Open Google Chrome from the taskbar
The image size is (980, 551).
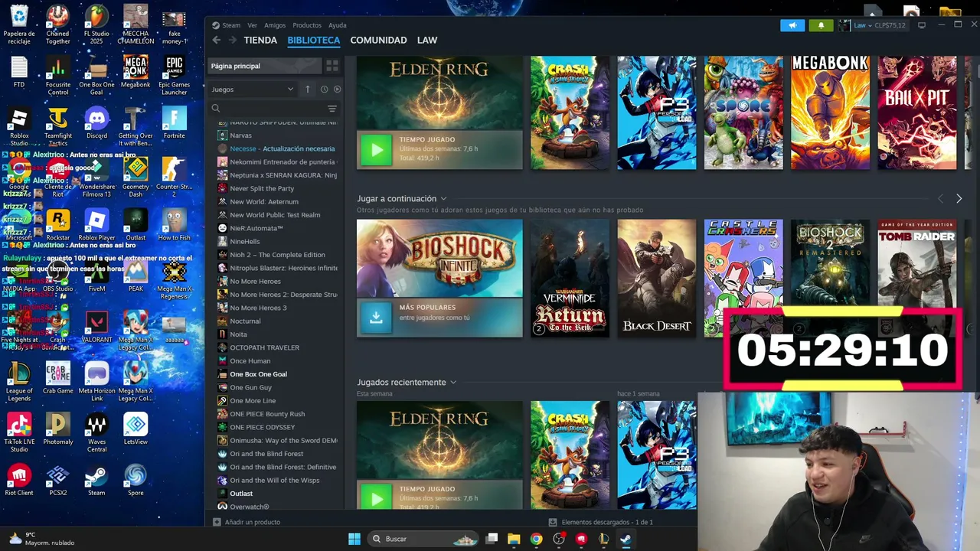pyautogui.click(x=536, y=539)
